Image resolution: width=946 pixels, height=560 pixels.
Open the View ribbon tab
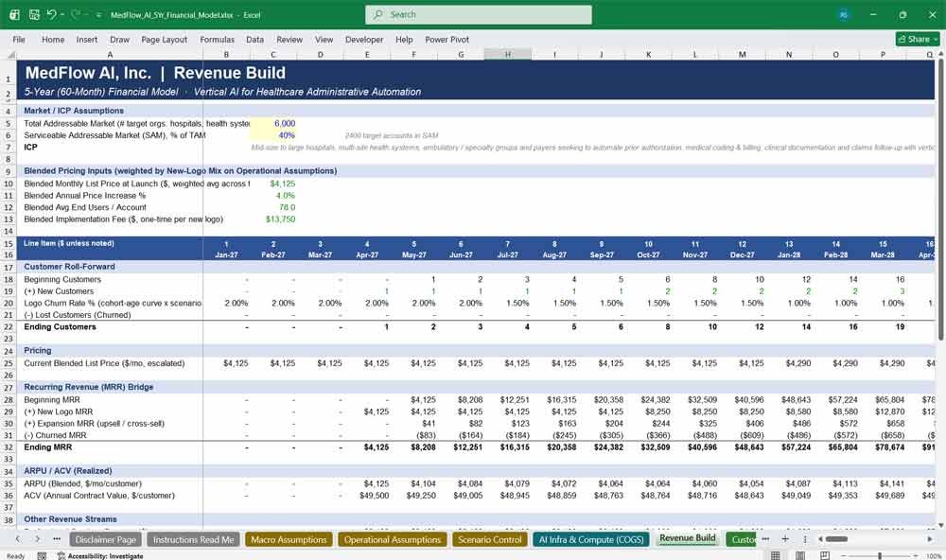[324, 39]
